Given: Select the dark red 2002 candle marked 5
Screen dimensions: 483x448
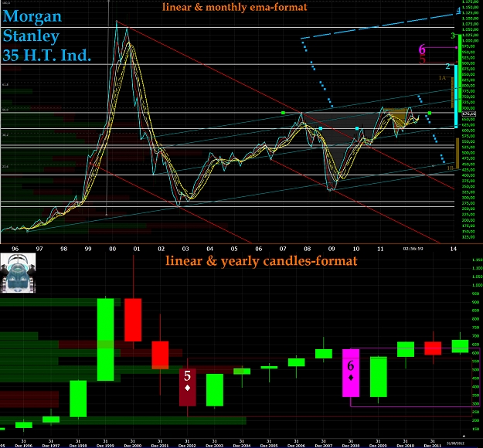Looking at the screenshot, I should [x=187, y=387].
